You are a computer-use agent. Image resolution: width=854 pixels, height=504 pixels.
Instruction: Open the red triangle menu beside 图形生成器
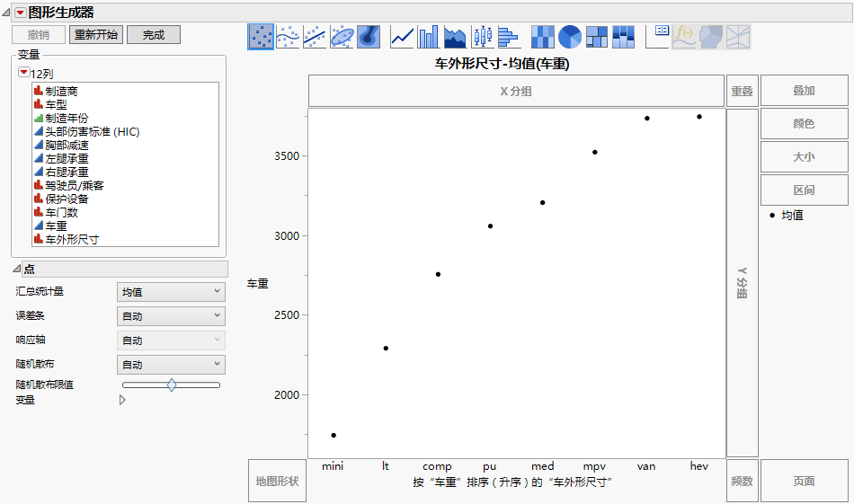(20, 13)
